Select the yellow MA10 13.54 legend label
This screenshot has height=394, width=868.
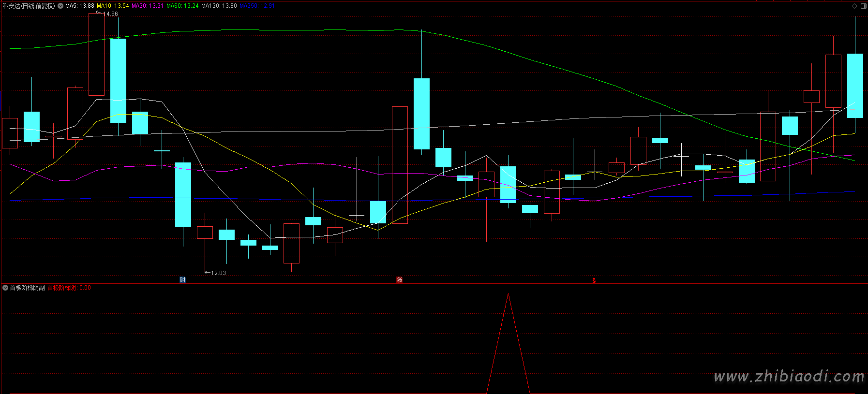coord(113,6)
